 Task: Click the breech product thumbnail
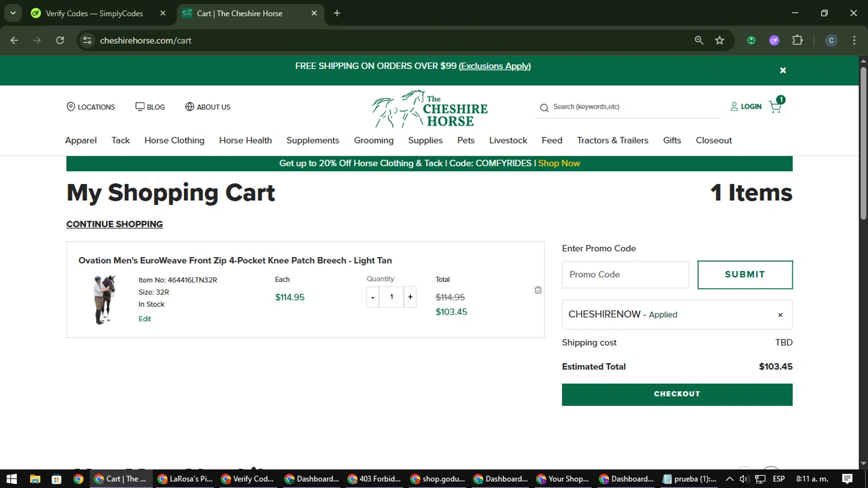click(x=104, y=299)
